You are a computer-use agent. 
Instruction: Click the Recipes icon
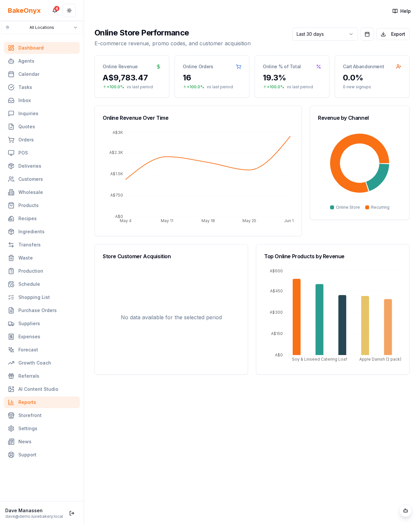pos(11,219)
